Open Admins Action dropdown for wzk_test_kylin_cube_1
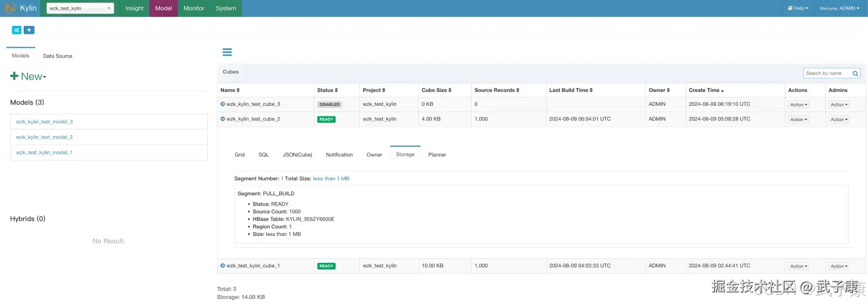Screen dimensions: 868x304 pos(839,266)
